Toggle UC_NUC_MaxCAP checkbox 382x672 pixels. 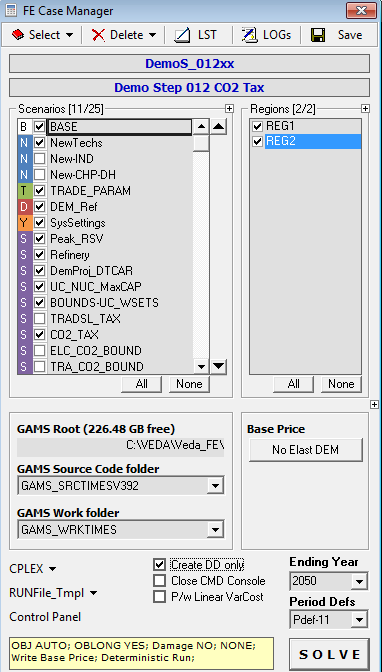tap(39, 287)
